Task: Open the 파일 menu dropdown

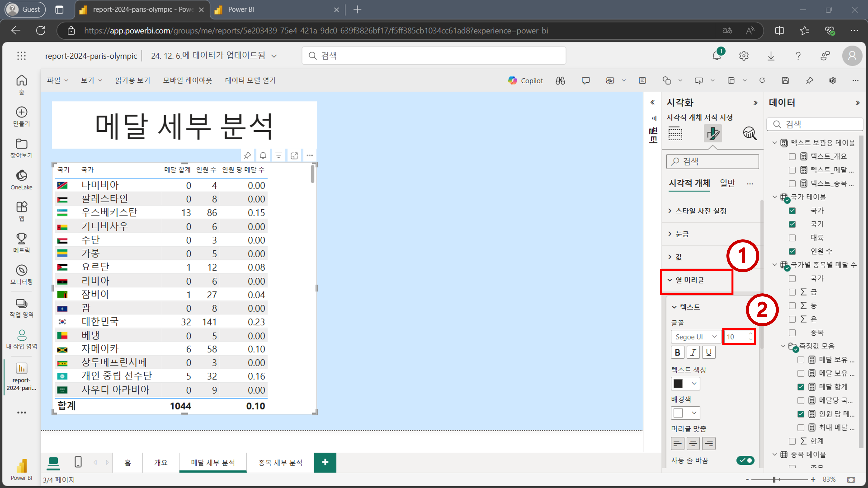Action: coord(57,80)
